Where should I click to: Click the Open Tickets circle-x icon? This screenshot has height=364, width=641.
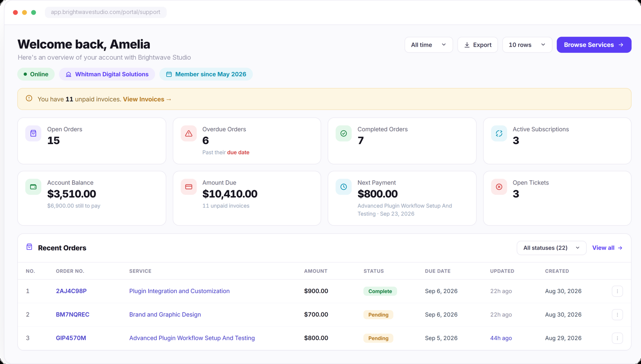pos(499,187)
